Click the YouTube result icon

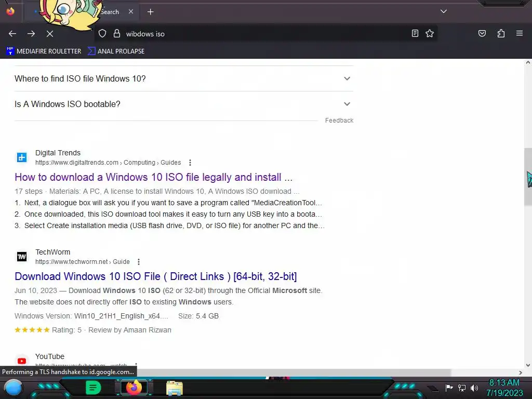[x=22, y=361]
